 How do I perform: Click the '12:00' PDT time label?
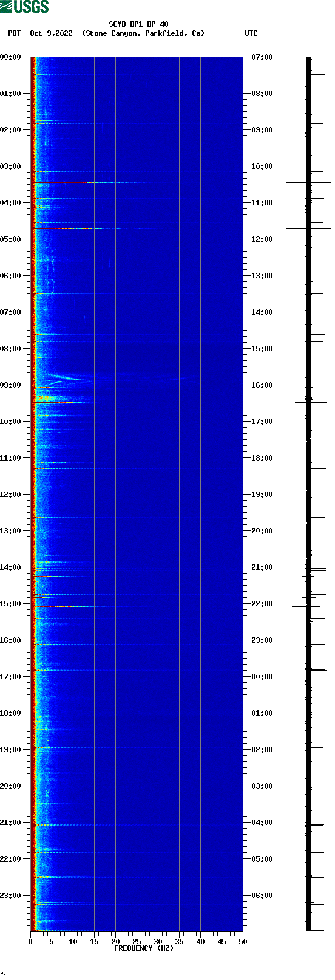[x=10, y=495]
